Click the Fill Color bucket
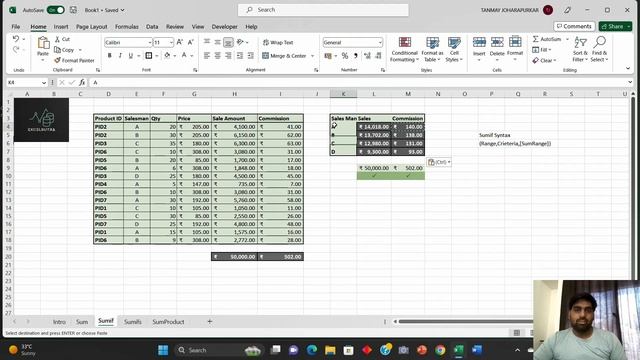Viewport: 640px width, 360px height. pos(167,56)
